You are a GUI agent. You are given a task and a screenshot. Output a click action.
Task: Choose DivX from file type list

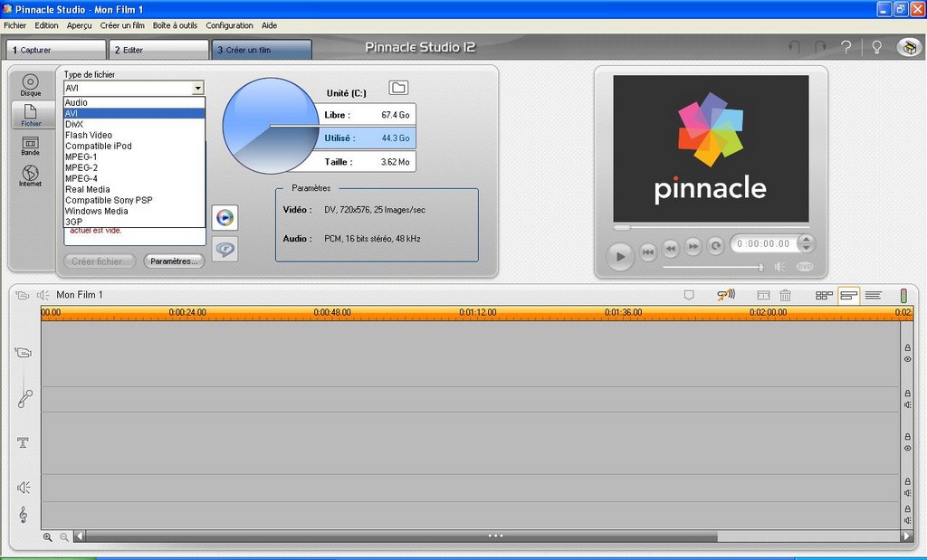134,125
